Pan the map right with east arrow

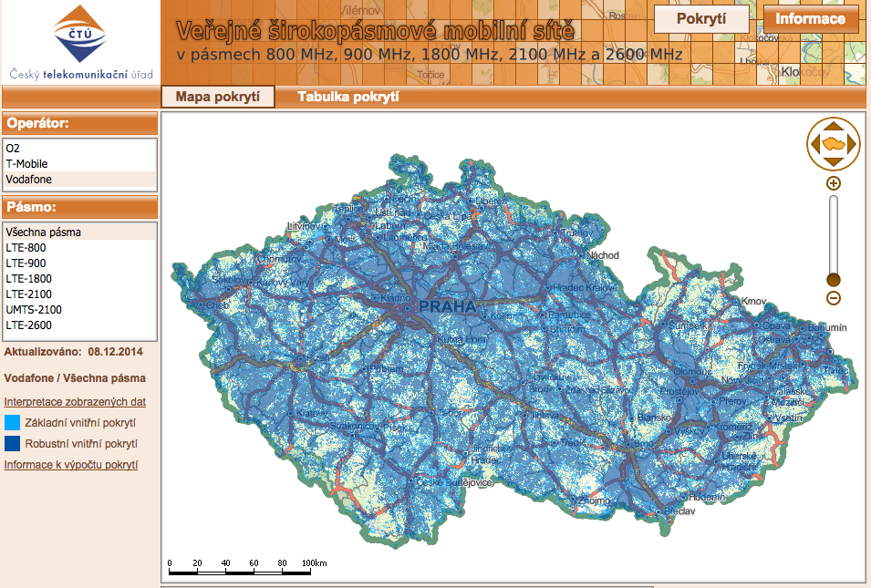pos(852,144)
